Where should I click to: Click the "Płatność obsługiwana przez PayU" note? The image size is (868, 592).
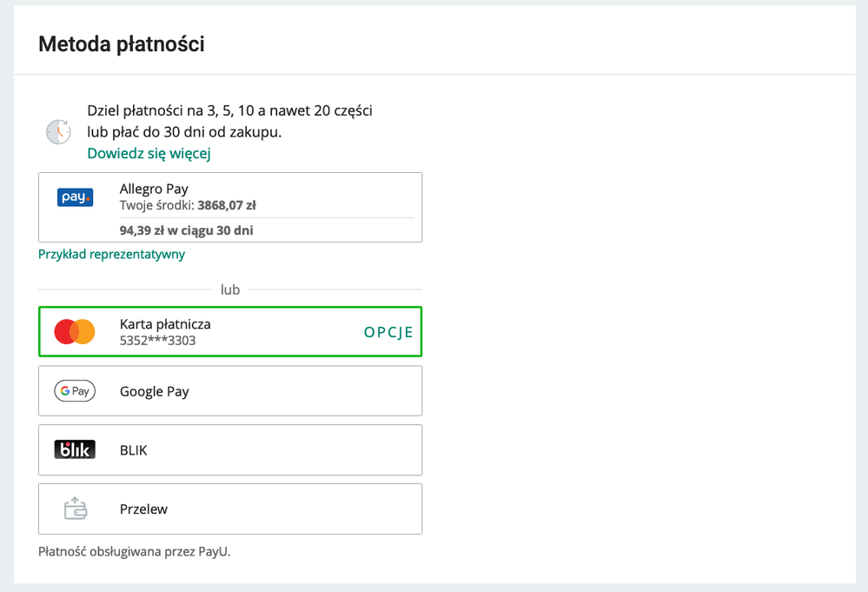(134, 551)
